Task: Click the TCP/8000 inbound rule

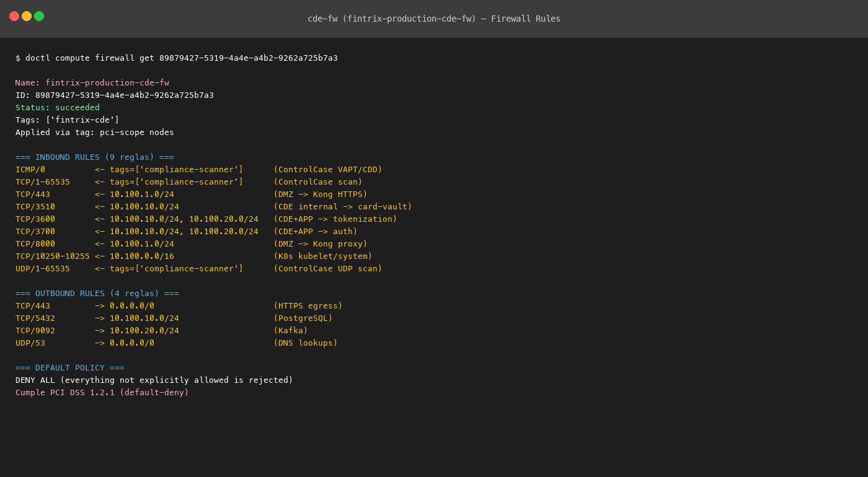Action: tap(192, 243)
